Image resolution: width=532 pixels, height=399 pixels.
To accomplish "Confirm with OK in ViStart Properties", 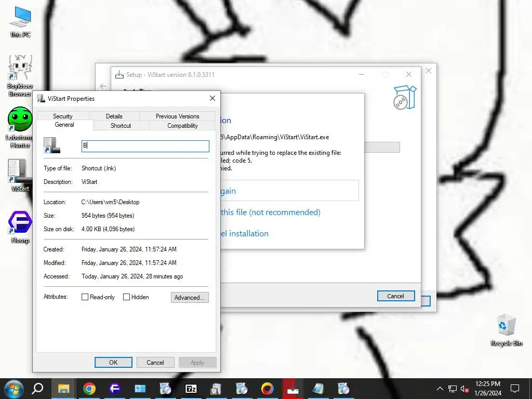I will [113, 362].
